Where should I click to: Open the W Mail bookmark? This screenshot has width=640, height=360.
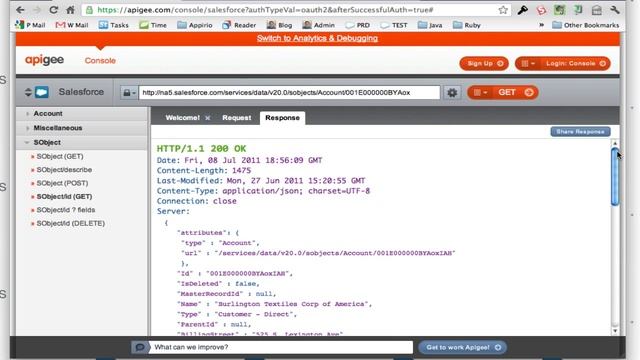(72, 25)
